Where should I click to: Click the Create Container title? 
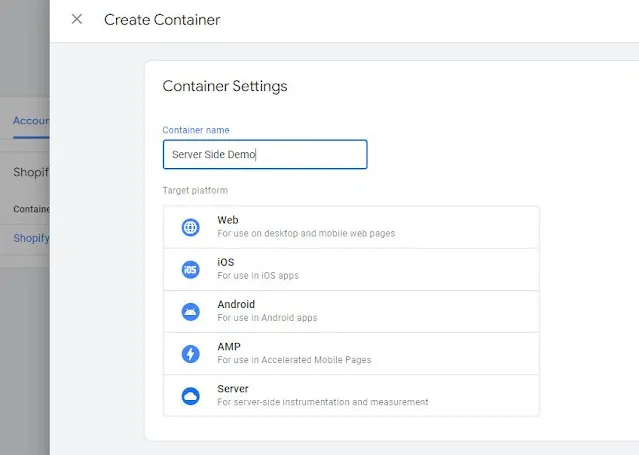pos(162,20)
